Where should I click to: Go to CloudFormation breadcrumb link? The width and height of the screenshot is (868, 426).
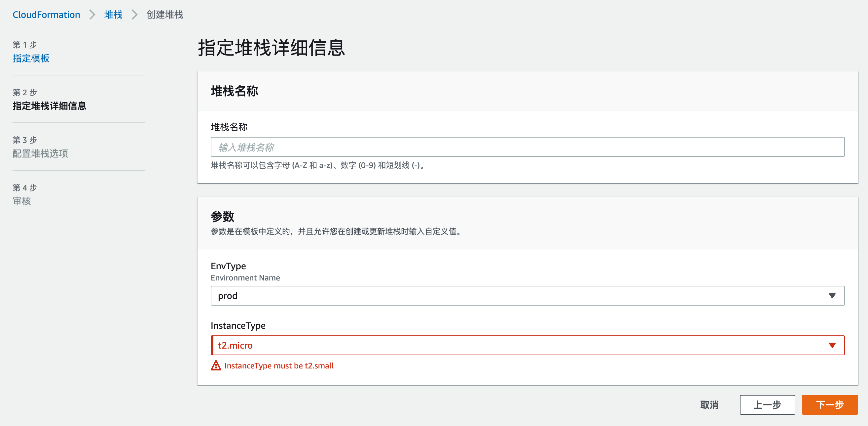pos(47,15)
